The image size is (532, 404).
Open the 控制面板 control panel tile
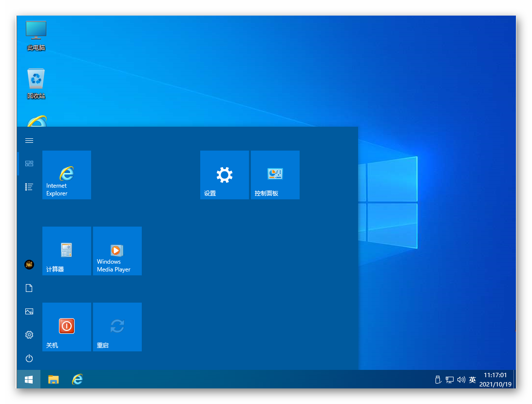pos(275,175)
